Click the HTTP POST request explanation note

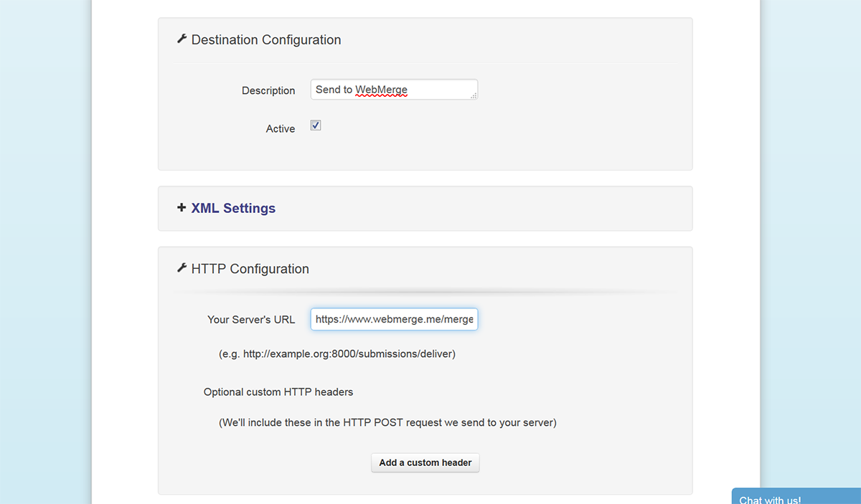click(x=387, y=422)
